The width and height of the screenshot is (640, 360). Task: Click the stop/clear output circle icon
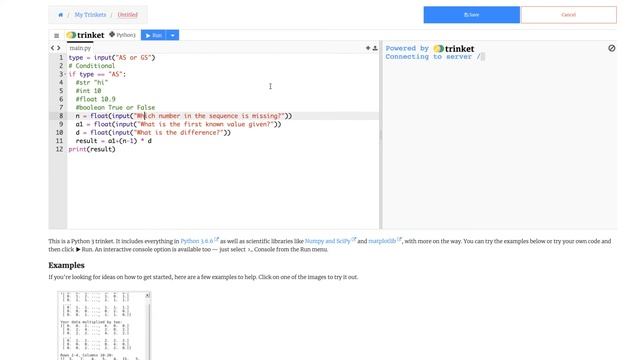[611, 48]
